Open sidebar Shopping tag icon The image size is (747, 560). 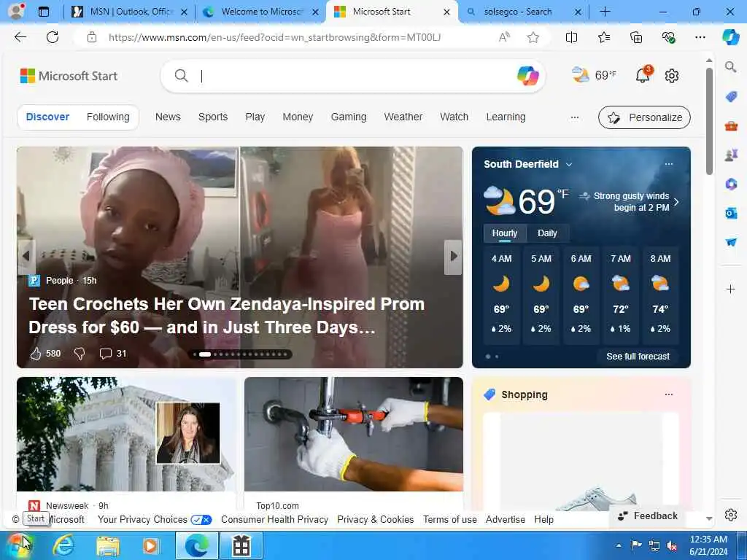coord(731,97)
